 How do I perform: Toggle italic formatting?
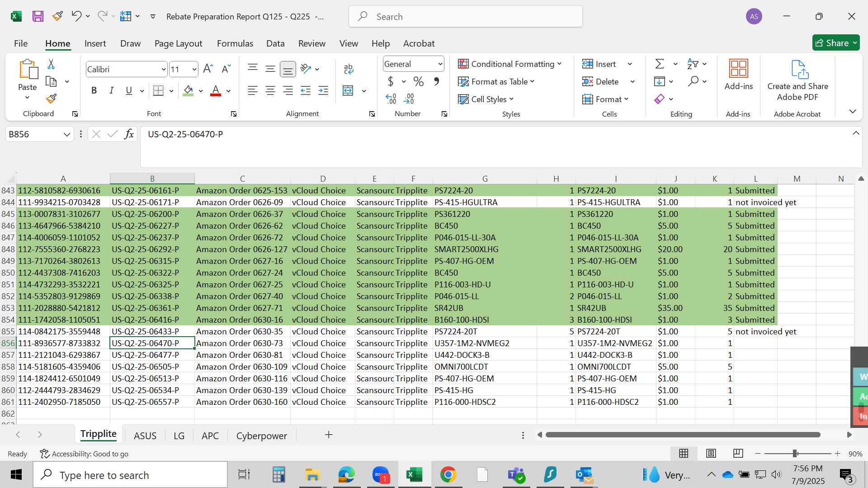(x=111, y=91)
